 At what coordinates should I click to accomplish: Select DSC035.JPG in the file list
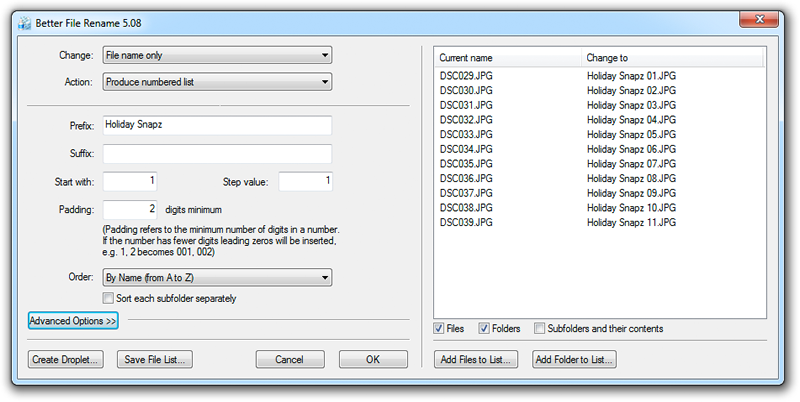click(466, 164)
